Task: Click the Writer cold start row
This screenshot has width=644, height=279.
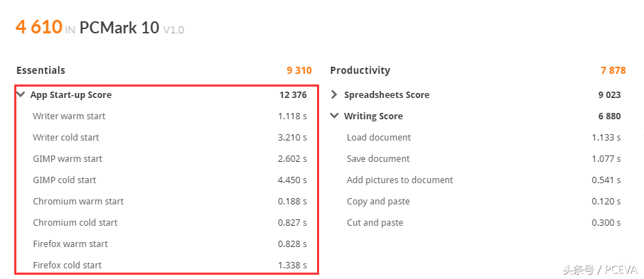Action: click(170, 138)
